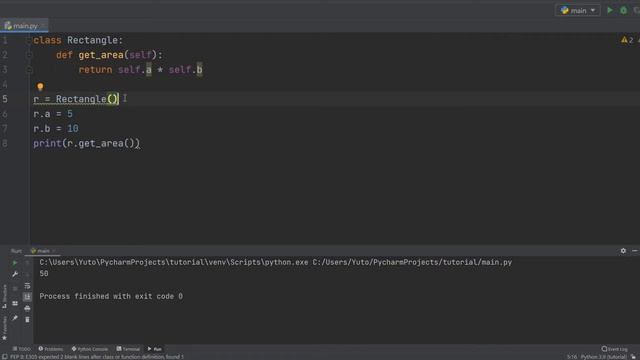This screenshot has height=360, width=640.
Task: Click 'Rectangle' in the class definition line
Action: point(93,40)
